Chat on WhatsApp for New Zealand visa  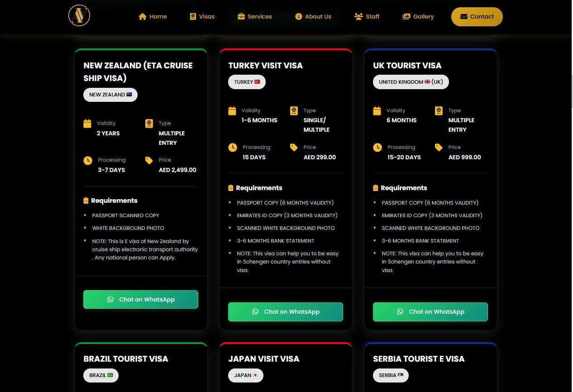[x=141, y=299]
